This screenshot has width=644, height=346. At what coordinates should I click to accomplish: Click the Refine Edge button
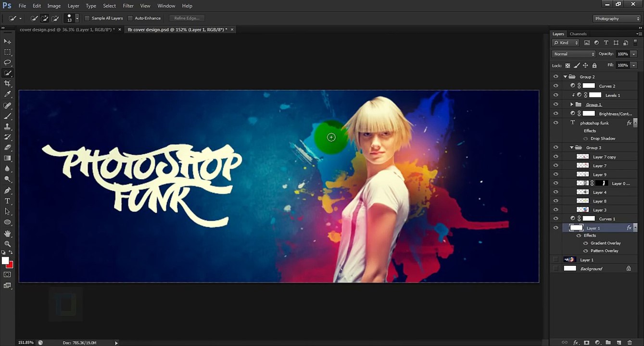187,18
